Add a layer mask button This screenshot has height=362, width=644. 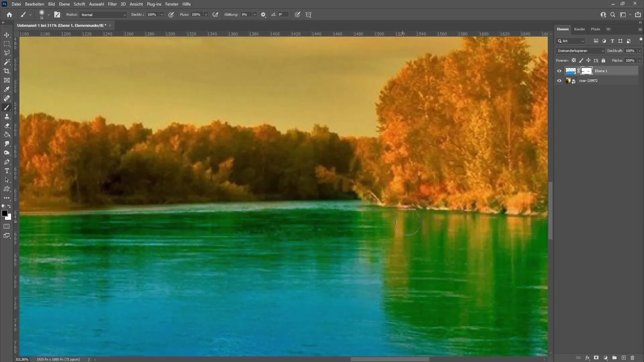pyautogui.click(x=596, y=358)
